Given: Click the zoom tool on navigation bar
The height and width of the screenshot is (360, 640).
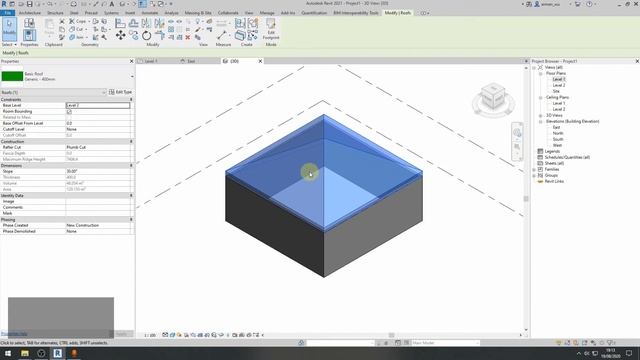Looking at the screenshot, I should click(x=517, y=147).
